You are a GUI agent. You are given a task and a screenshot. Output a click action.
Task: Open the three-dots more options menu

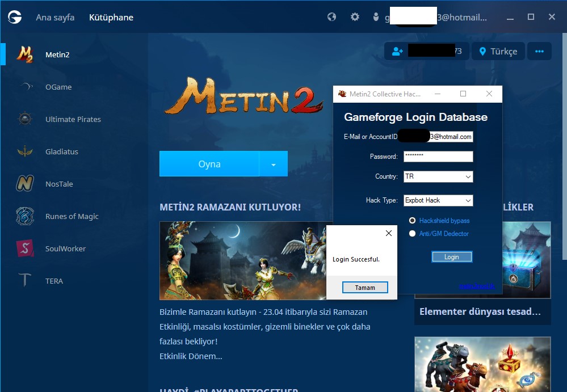coord(540,51)
